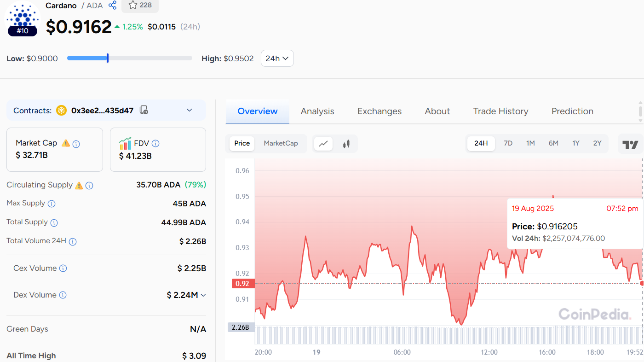Click the Price: $0.916205 tooltip text
The image size is (644, 362).
pyautogui.click(x=545, y=226)
